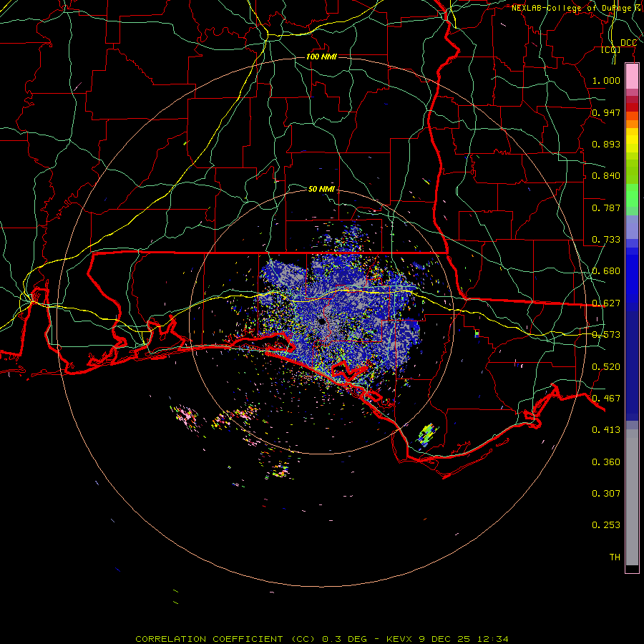Click the 0.680 legend value

606,271
